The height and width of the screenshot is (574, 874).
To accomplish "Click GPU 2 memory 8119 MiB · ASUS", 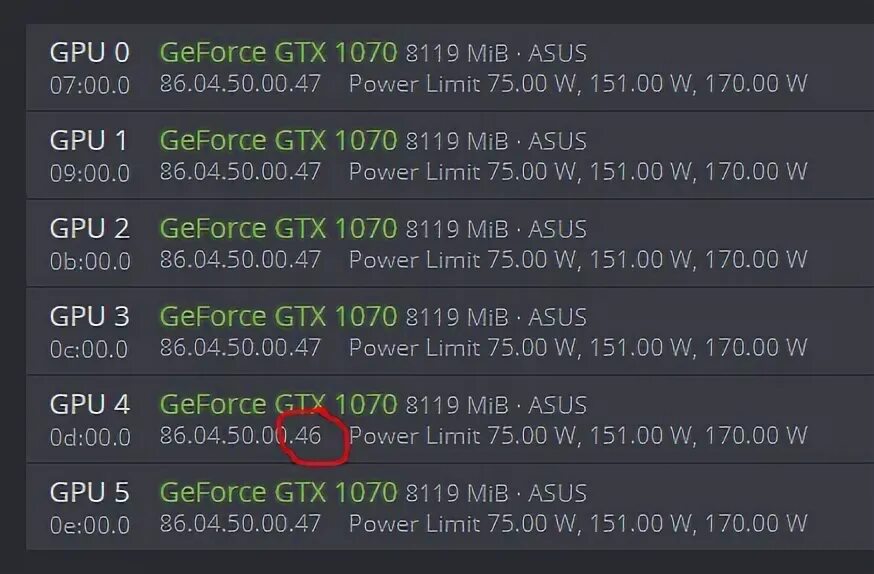I will coord(496,230).
